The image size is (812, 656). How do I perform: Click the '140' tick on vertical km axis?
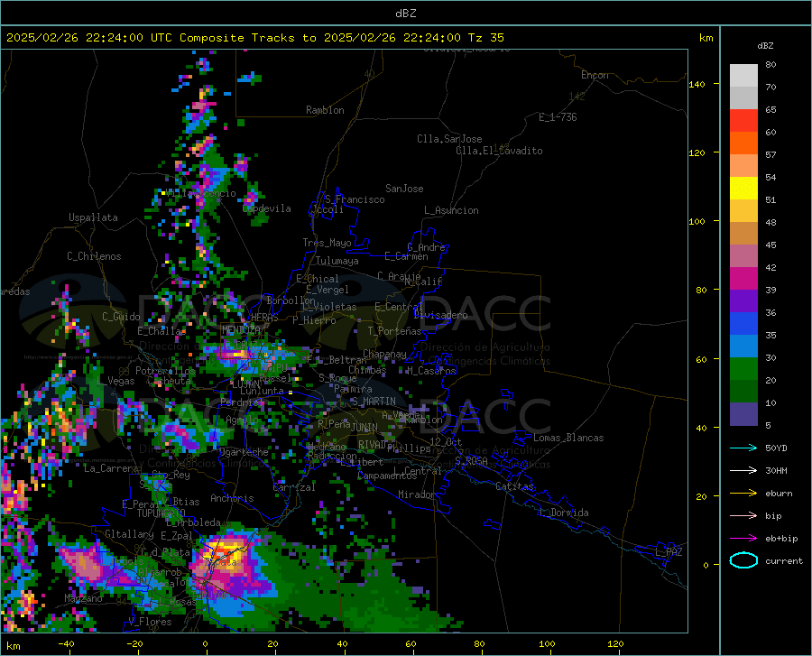tap(697, 84)
